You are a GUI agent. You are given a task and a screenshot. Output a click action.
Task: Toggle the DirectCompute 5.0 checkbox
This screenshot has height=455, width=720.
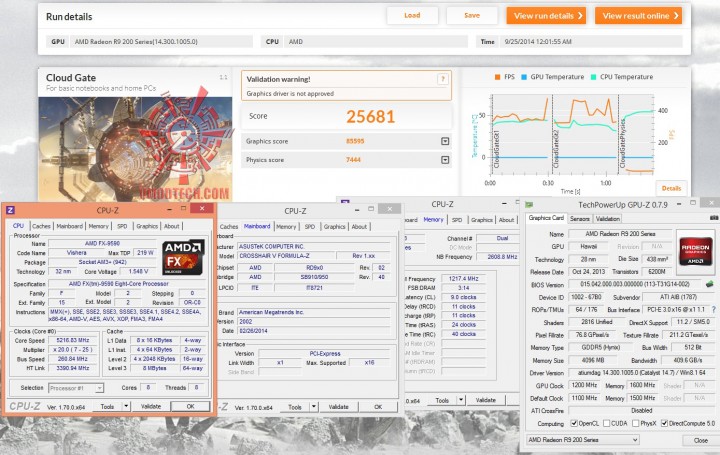[664, 423]
